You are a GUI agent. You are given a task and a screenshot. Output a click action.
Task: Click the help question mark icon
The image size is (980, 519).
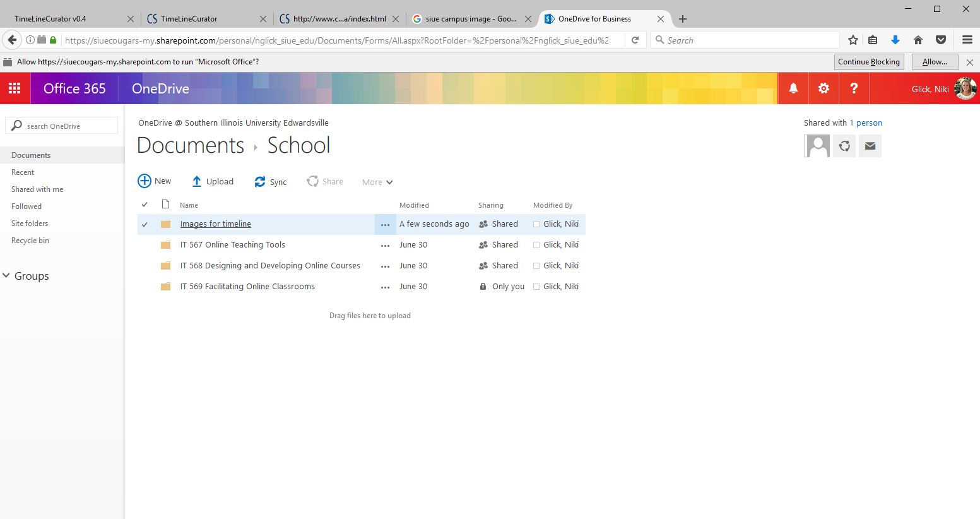tap(854, 88)
